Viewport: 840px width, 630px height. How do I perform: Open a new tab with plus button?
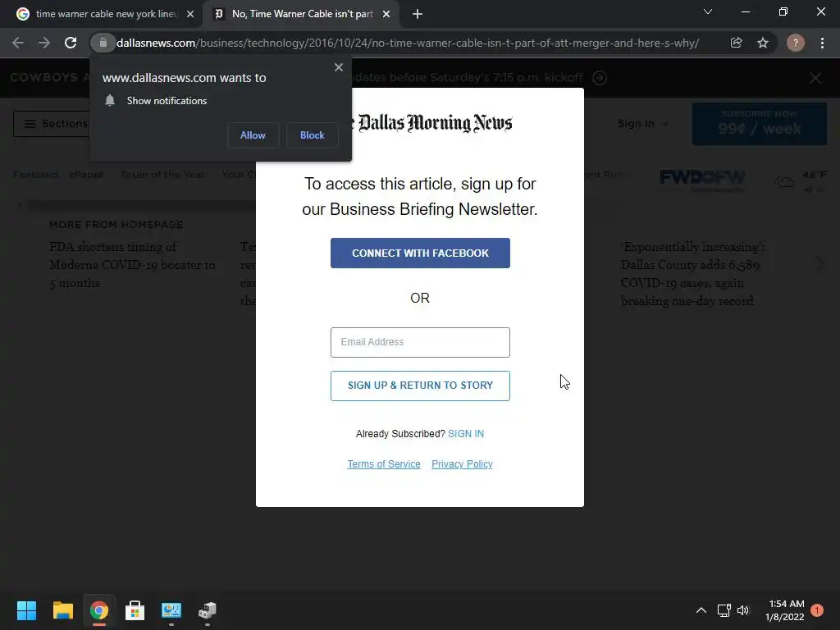pos(418,14)
